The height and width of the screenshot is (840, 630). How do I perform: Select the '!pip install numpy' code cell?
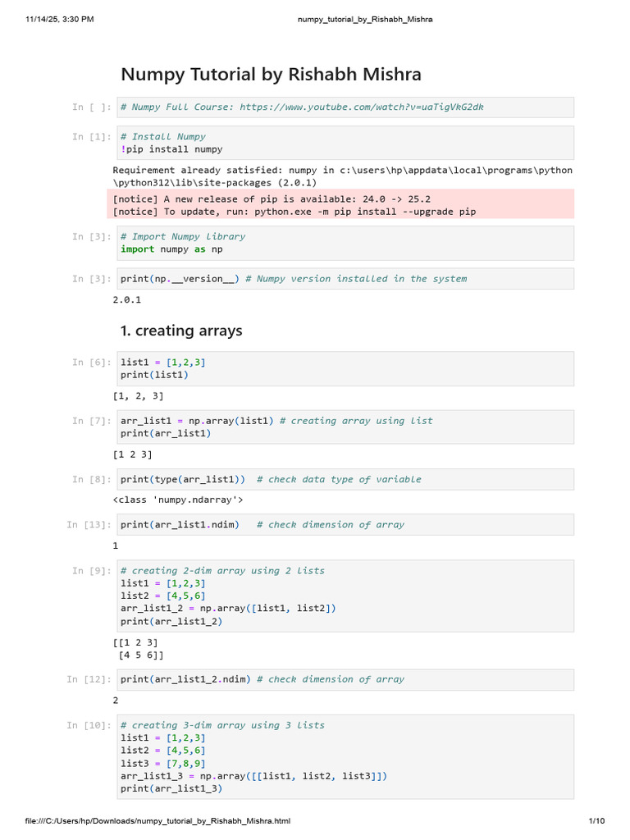343,143
